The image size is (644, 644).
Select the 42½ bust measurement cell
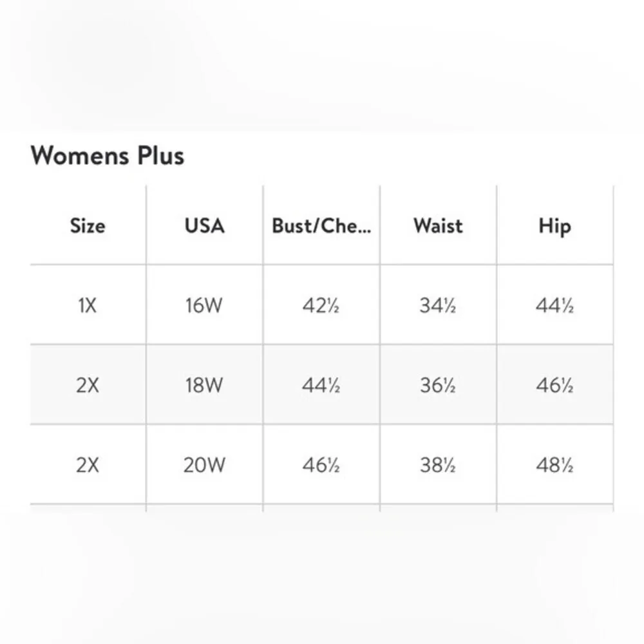click(x=321, y=305)
